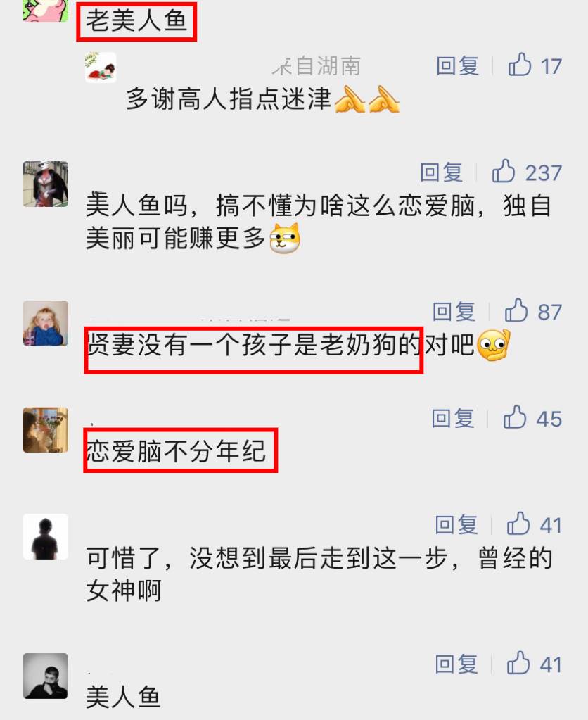Screen dimensions: 588x720
Task: Open black-and-white man avatar at bottom
Action: pyautogui.click(x=46, y=676)
